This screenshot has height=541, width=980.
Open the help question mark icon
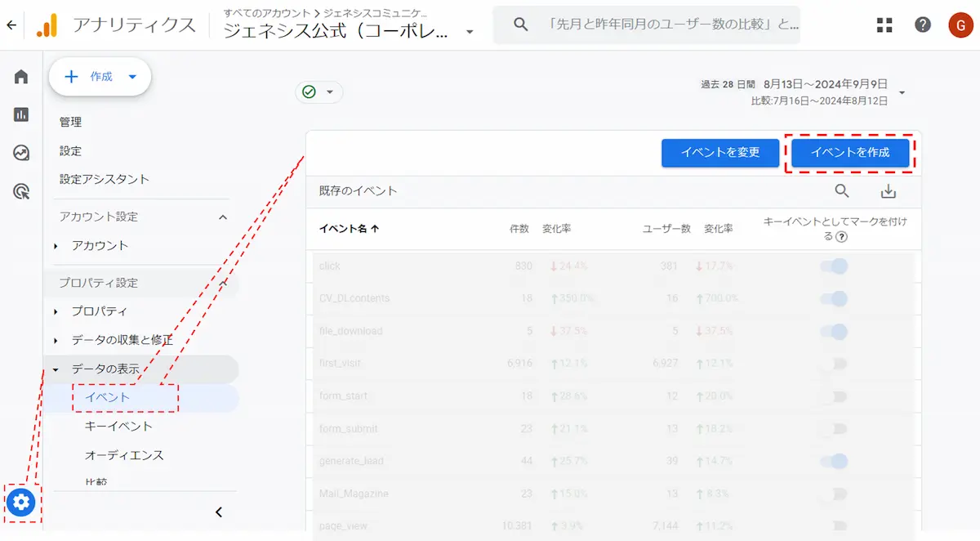click(923, 25)
